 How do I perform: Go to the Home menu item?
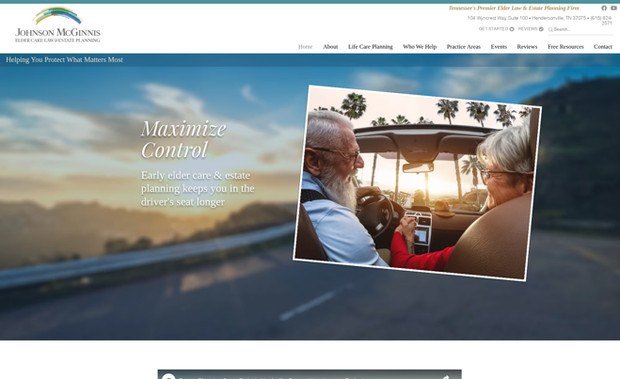(x=305, y=47)
